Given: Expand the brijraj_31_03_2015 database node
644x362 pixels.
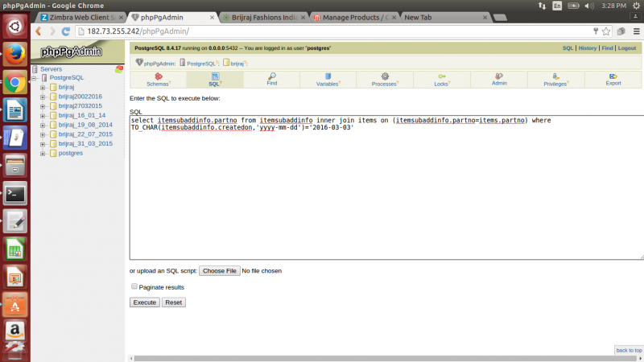Looking at the screenshot, I should pos(43,144).
